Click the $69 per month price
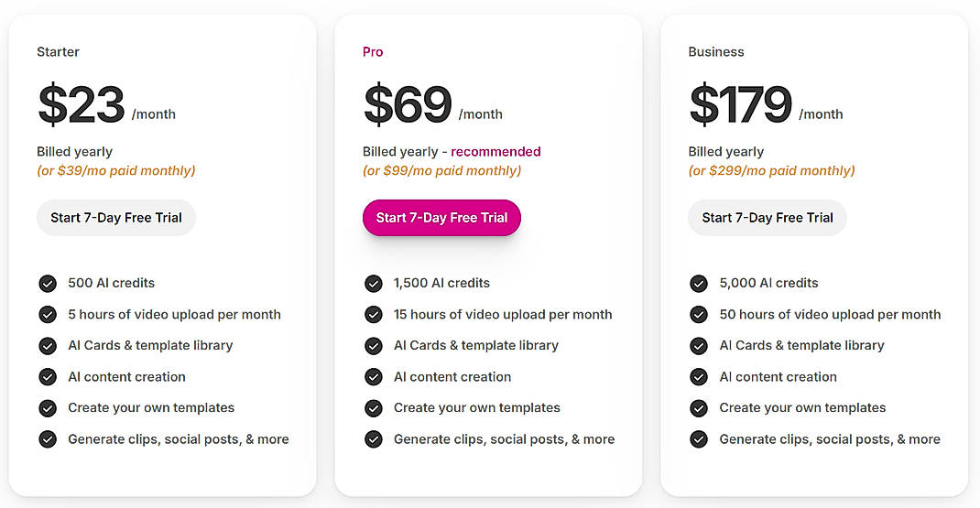This screenshot has height=508, width=980. pos(408,105)
